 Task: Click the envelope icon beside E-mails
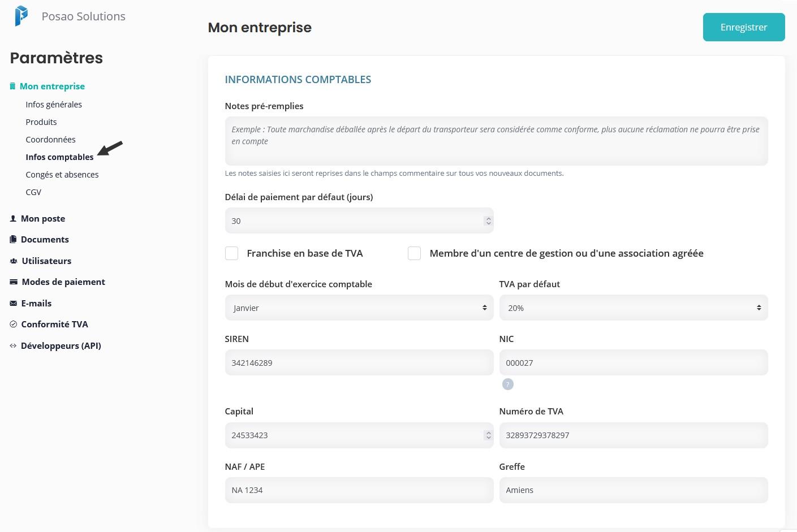coord(14,304)
